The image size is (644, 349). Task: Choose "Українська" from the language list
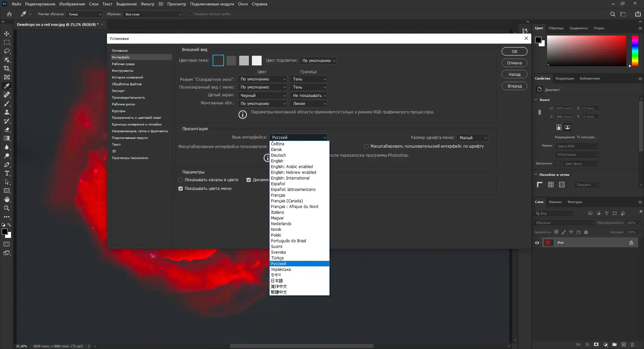tap(300, 269)
